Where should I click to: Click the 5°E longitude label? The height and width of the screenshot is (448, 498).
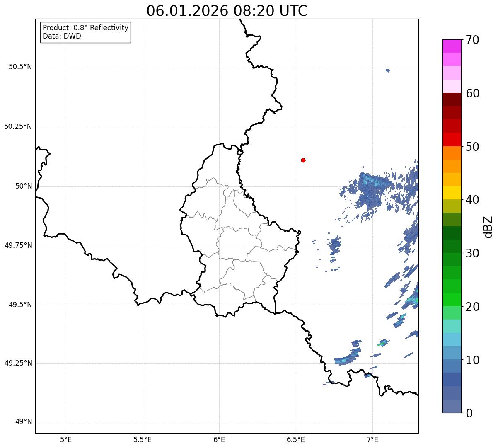point(66,439)
